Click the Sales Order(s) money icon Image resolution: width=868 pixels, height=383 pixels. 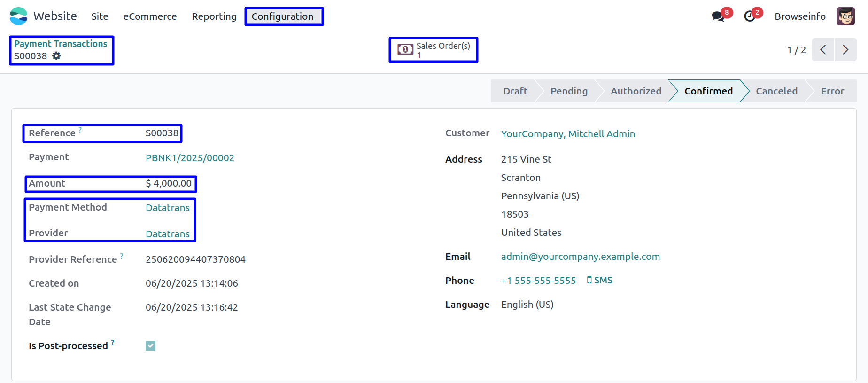(x=405, y=49)
